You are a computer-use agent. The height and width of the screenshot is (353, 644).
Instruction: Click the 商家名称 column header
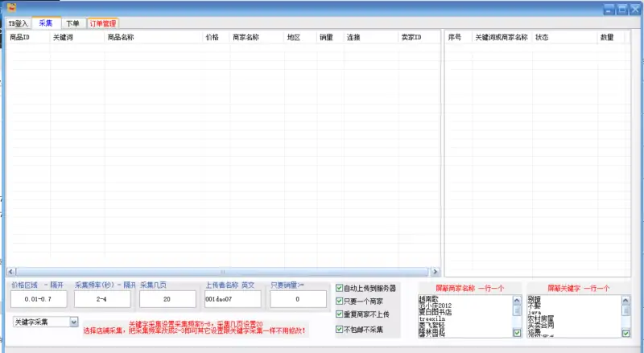tap(257, 37)
